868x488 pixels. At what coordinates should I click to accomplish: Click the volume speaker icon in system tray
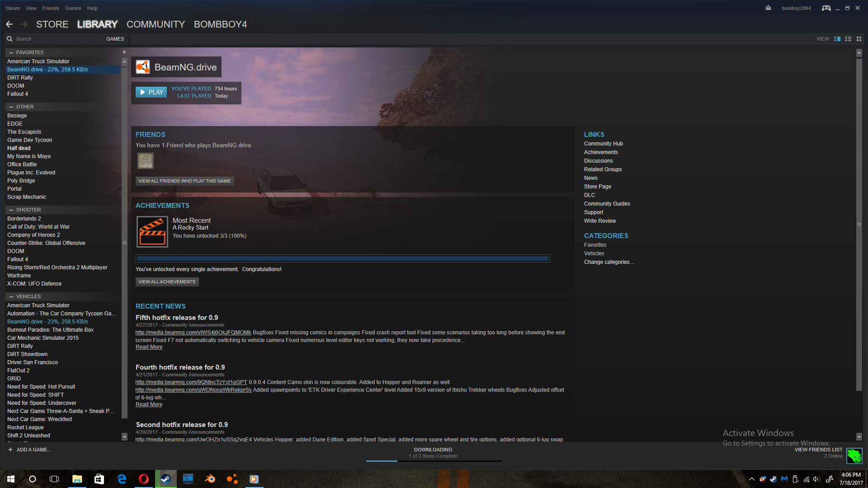pyautogui.click(x=816, y=479)
